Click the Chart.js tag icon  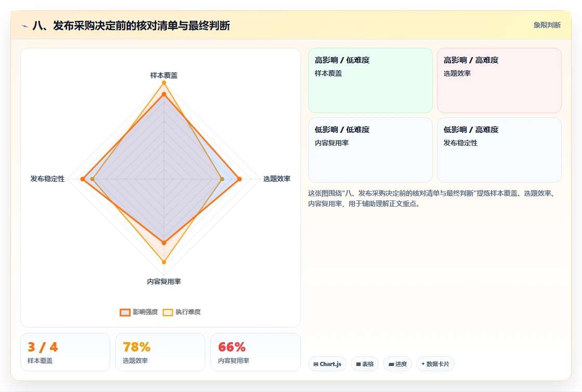(x=316, y=364)
